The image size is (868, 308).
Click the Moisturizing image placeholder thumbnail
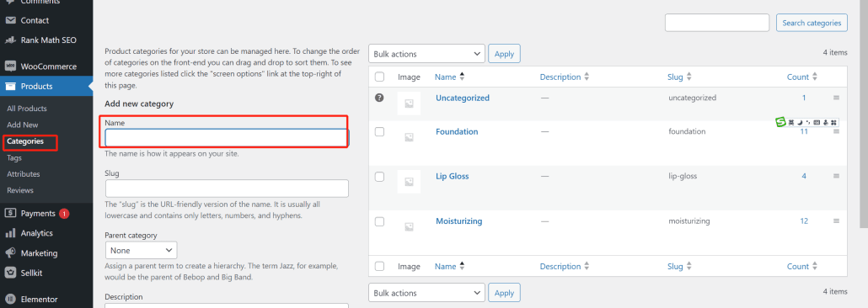(409, 226)
